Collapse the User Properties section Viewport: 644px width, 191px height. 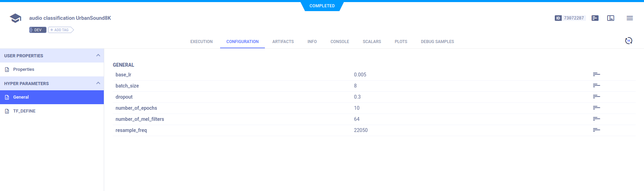point(98,56)
